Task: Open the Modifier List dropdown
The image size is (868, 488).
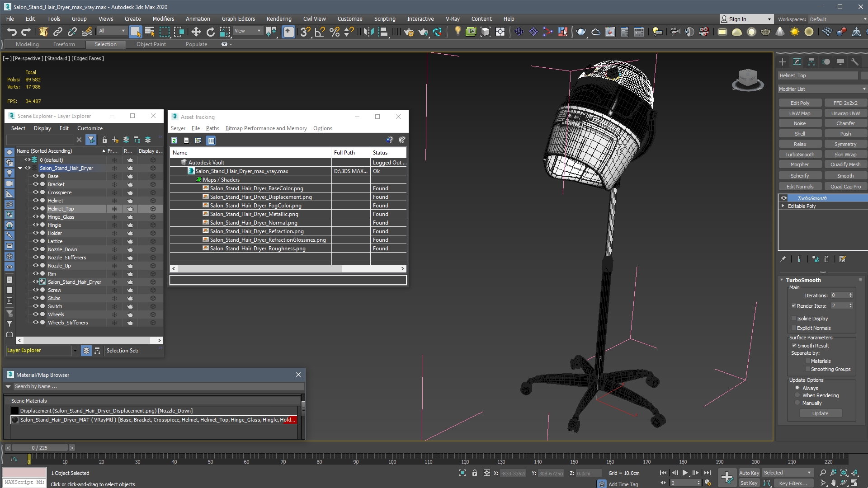Action: 822,89
